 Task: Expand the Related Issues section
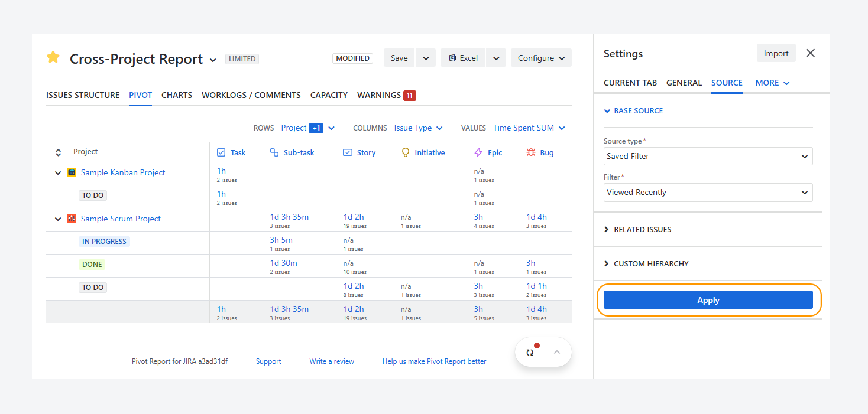[637, 230]
